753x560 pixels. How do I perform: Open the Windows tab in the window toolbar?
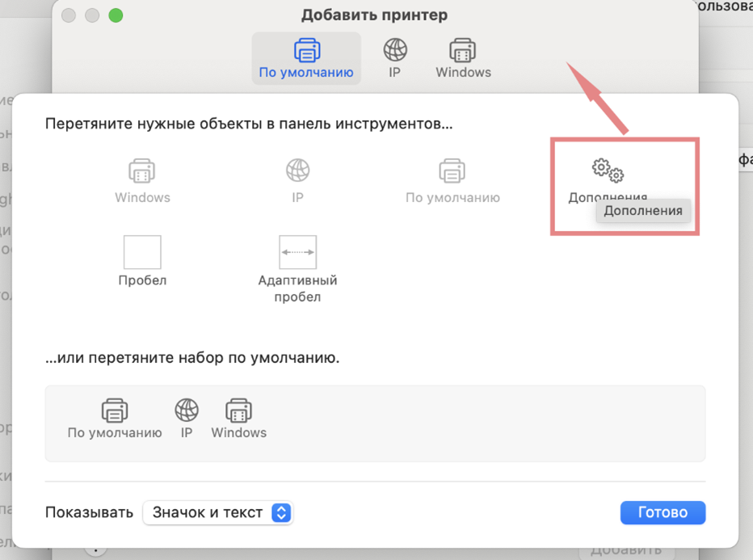point(463,58)
